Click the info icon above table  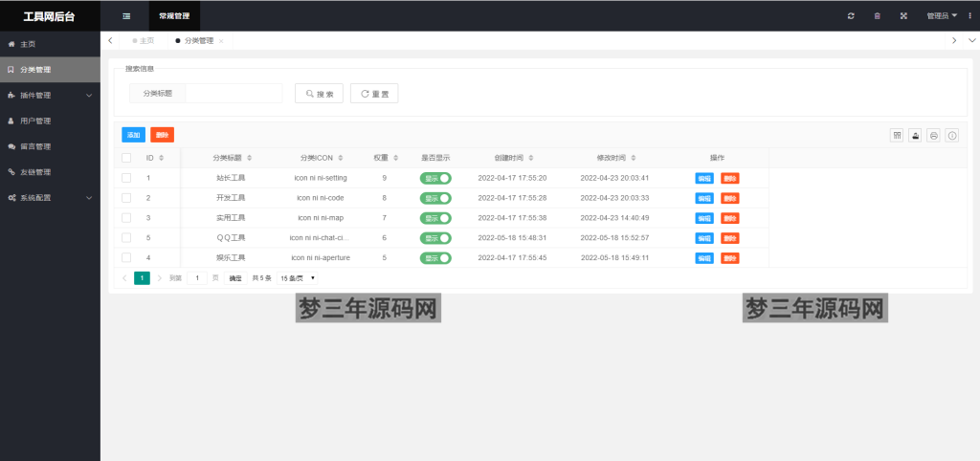pos(952,135)
